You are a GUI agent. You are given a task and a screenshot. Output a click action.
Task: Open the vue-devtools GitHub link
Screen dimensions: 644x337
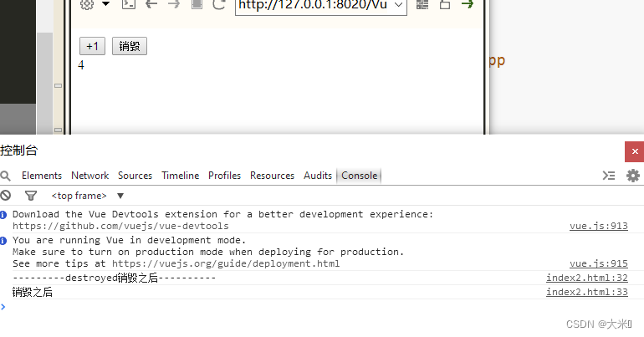tap(120, 226)
